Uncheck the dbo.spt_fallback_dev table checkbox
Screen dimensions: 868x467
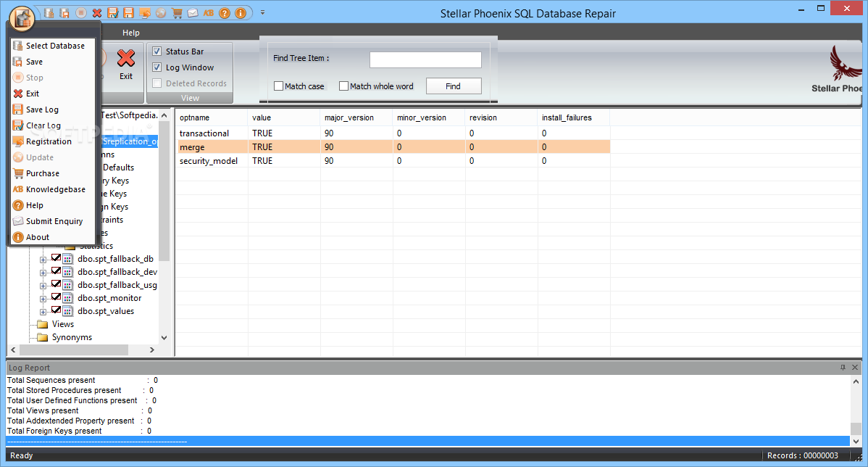56,271
